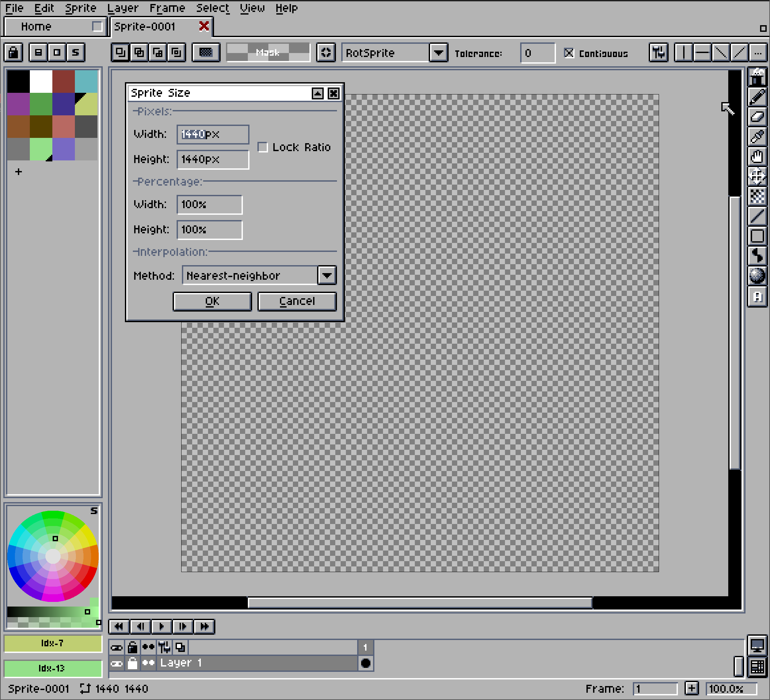Toggle all layers lock in header

click(133, 648)
